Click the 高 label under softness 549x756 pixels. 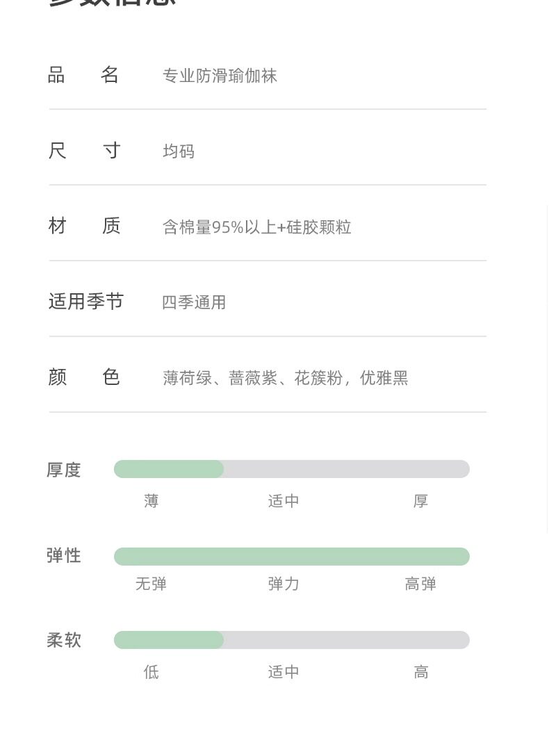421,672
